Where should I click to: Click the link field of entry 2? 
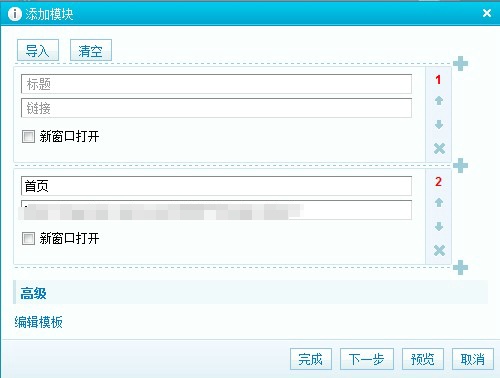tap(216, 210)
